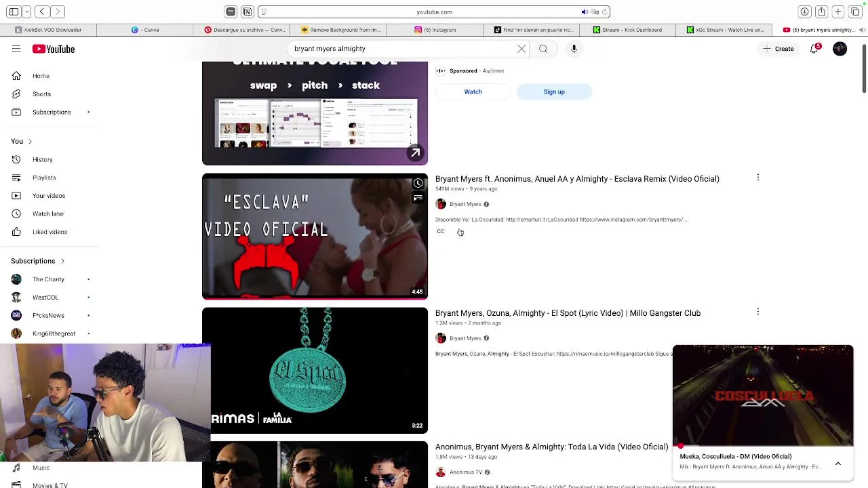Go back with Safari's back arrow
Image resolution: width=868 pixels, height=488 pixels.
point(42,12)
